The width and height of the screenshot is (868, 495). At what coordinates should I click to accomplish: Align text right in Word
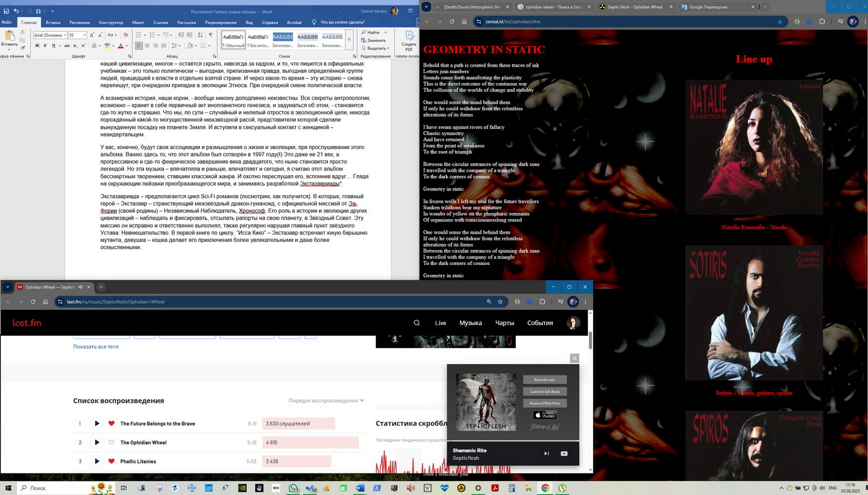pos(155,46)
